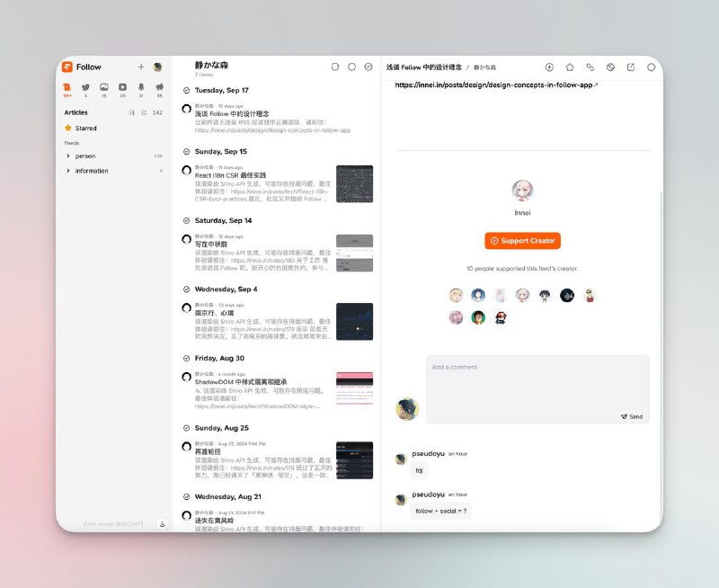Open the Notifications megaphone feed view
This screenshot has width=719, height=588.
pos(159,87)
